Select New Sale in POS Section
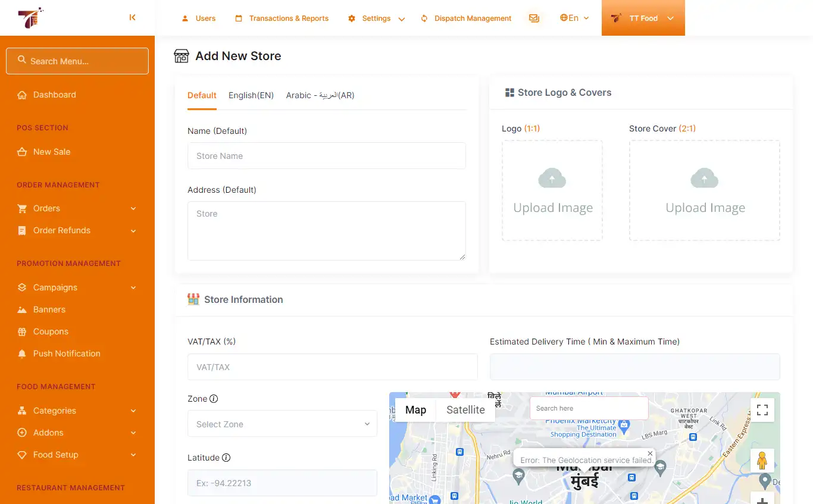Image resolution: width=813 pixels, height=504 pixels. [x=51, y=152]
